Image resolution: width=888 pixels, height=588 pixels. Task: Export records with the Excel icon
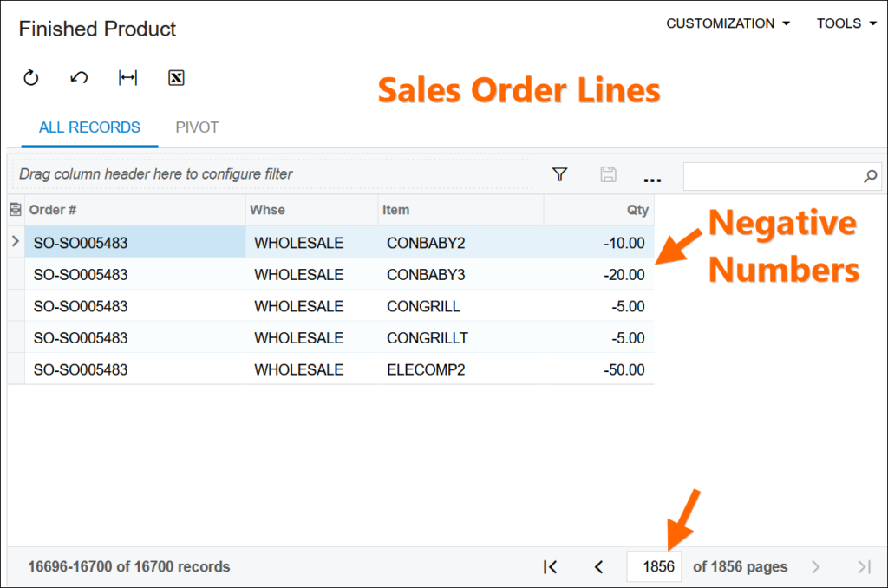(176, 78)
